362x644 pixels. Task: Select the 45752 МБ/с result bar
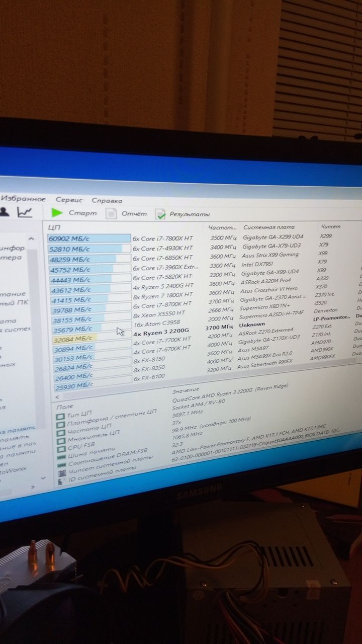[89, 269]
